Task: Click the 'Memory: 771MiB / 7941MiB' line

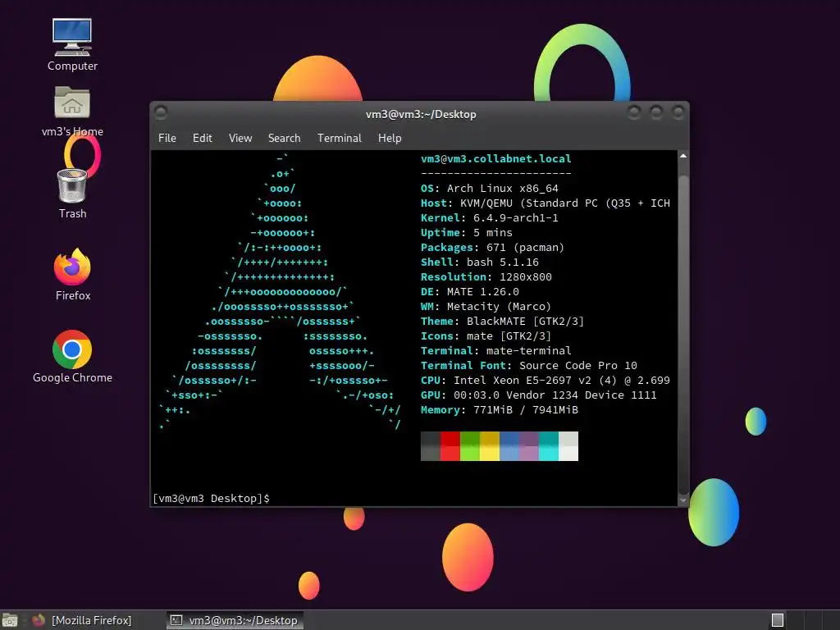Action: [500, 410]
